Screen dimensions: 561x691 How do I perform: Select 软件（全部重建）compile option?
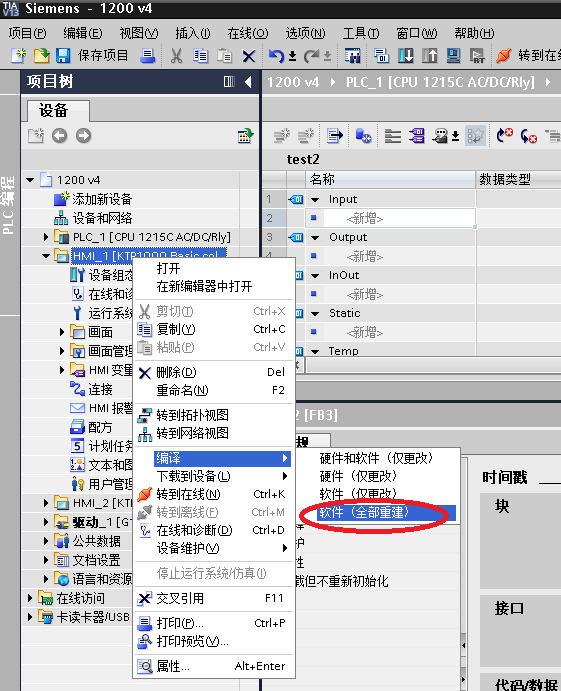(377, 513)
